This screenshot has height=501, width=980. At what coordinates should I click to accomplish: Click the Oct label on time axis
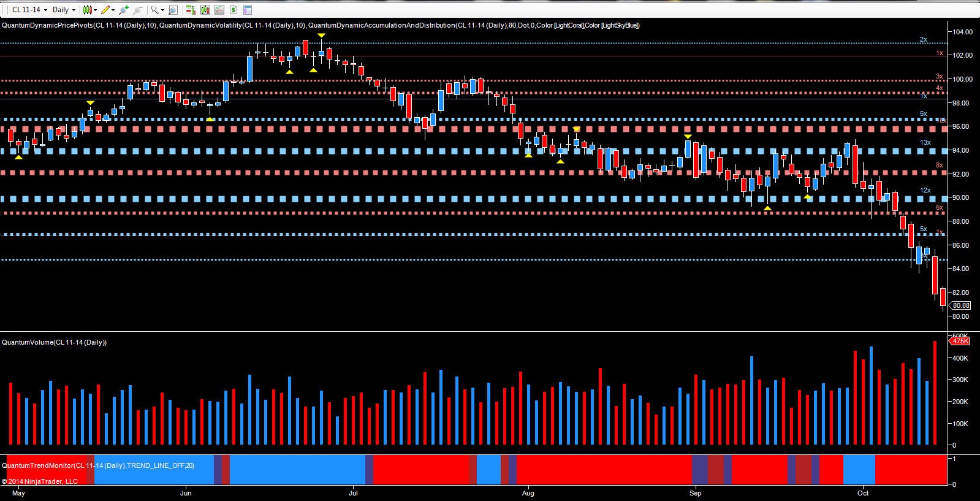tap(863, 493)
